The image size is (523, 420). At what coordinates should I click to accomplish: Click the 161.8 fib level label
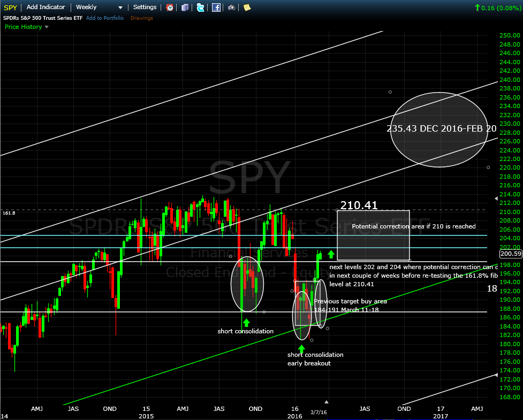[x=9, y=212]
